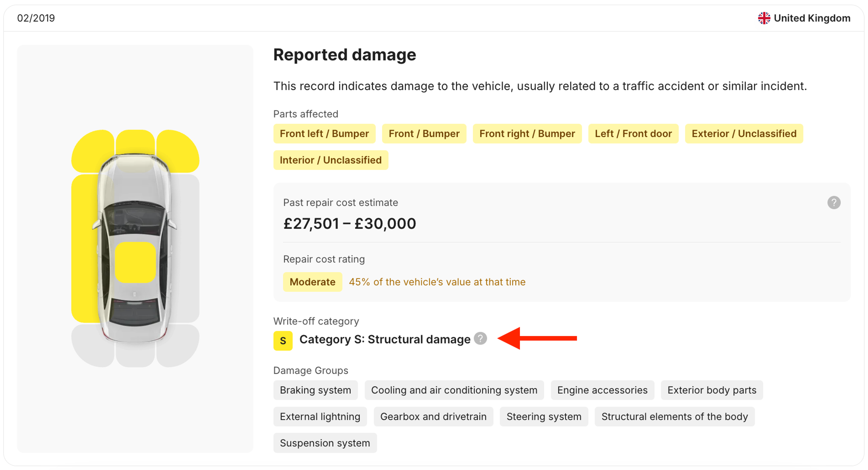This screenshot has height=470, width=868.
Task: Select the Left / Front door tag
Action: [633, 133]
